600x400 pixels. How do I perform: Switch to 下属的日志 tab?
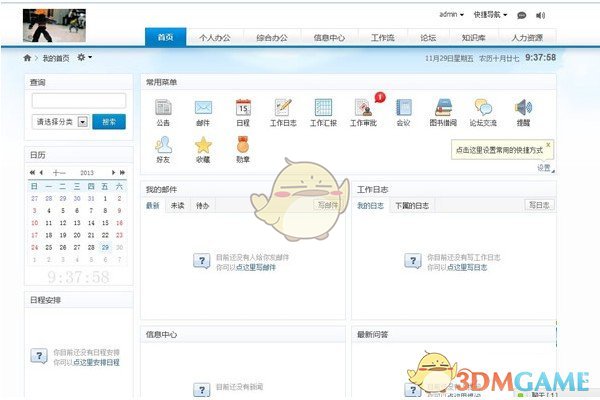[x=412, y=206]
